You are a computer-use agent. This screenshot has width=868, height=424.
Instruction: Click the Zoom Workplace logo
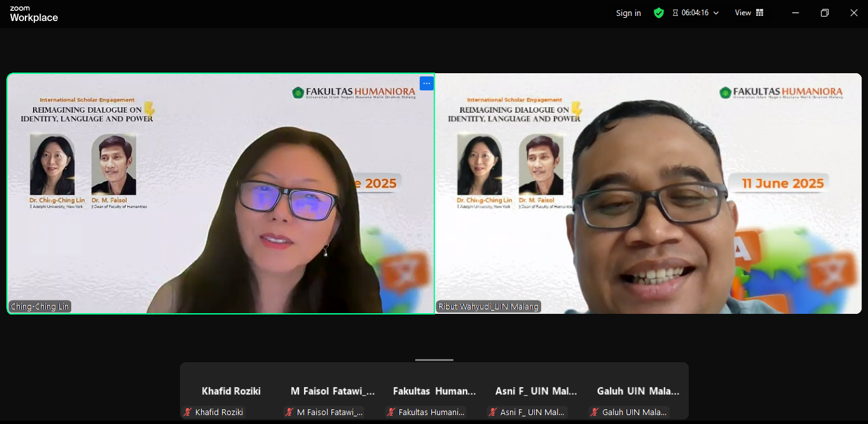coord(34,13)
